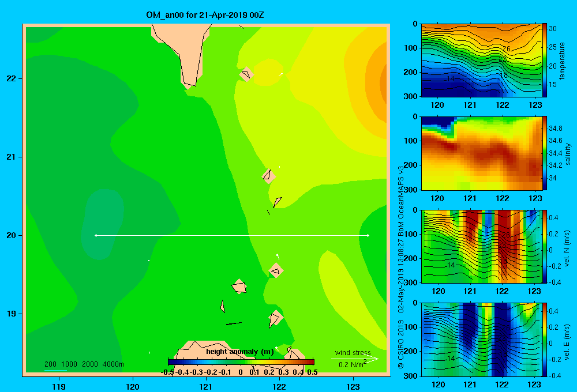The width and height of the screenshot is (577, 392).
Task: Click the '0.5' value on the height anomaly scale
Action: point(312,372)
